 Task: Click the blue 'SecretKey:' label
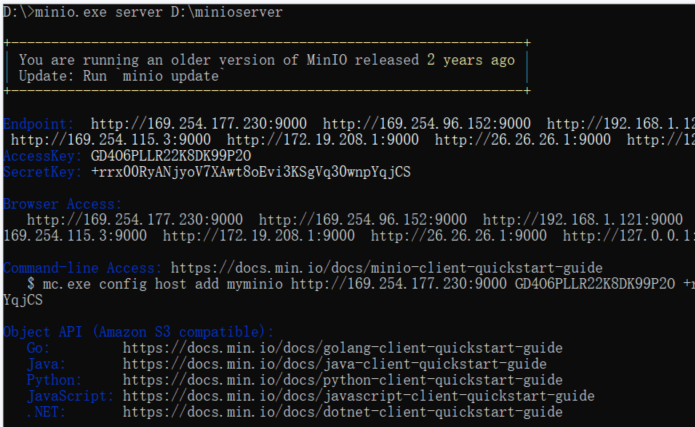(x=42, y=172)
